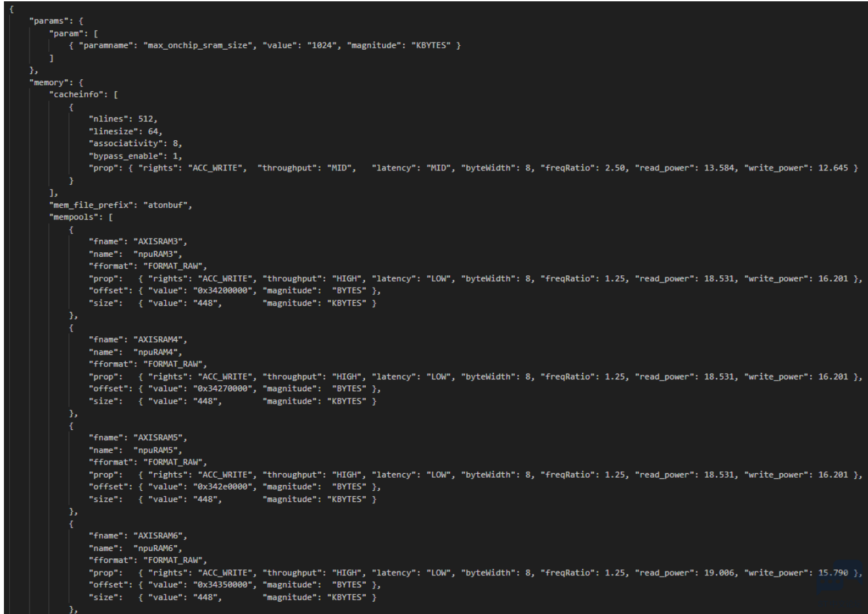The width and height of the screenshot is (868, 614).
Task: Click the "AXISRAM3" fname value
Action: (159, 242)
